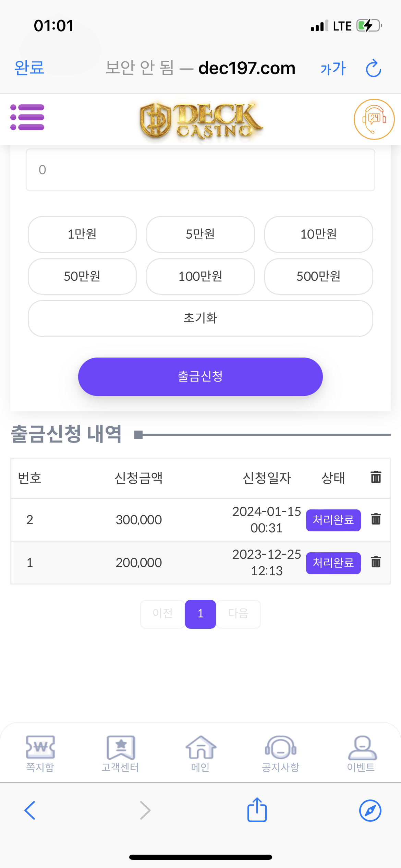Delete withdrawal record number 2

point(376,519)
